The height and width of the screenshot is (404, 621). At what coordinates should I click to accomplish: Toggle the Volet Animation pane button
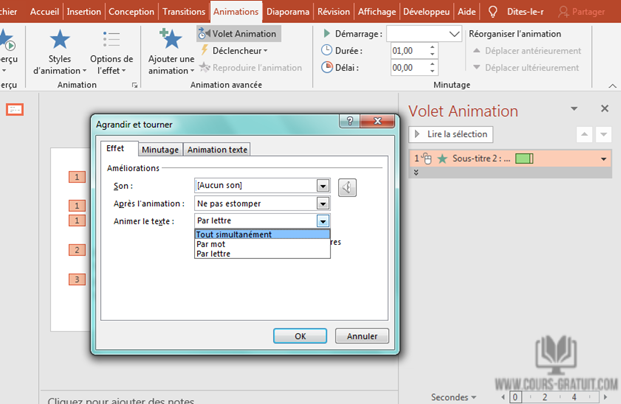point(237,33)
